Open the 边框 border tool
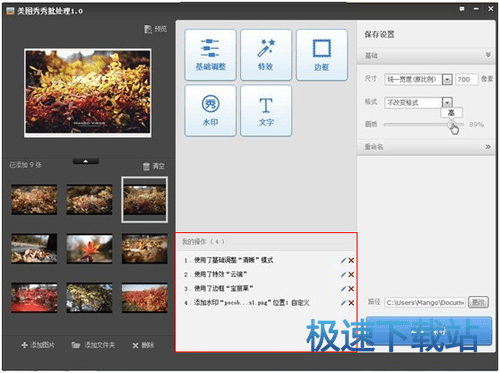Screen dimensions: 500x373 (x=322, y=55)
